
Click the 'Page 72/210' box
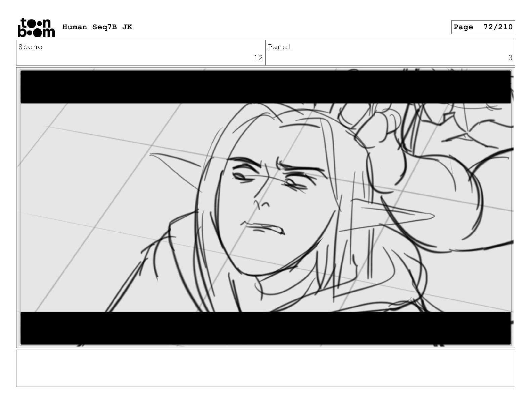pos(483,27)
